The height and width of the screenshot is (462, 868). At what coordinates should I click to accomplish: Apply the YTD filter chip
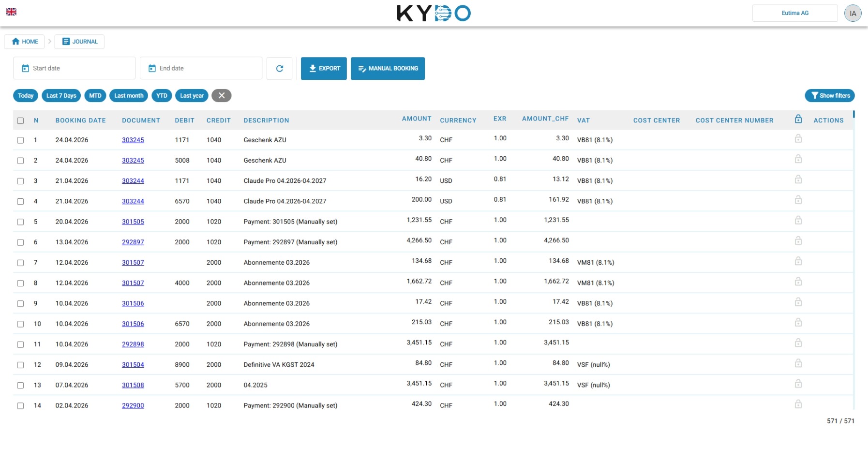162,95
